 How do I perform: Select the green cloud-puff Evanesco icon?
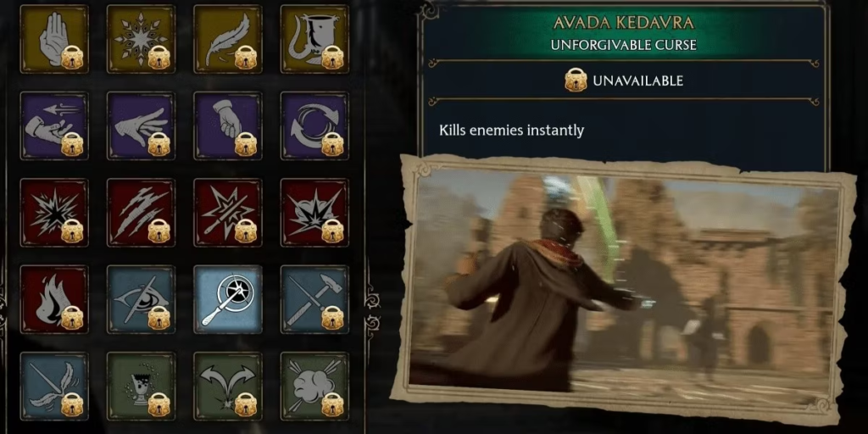(x=314, y=387)
